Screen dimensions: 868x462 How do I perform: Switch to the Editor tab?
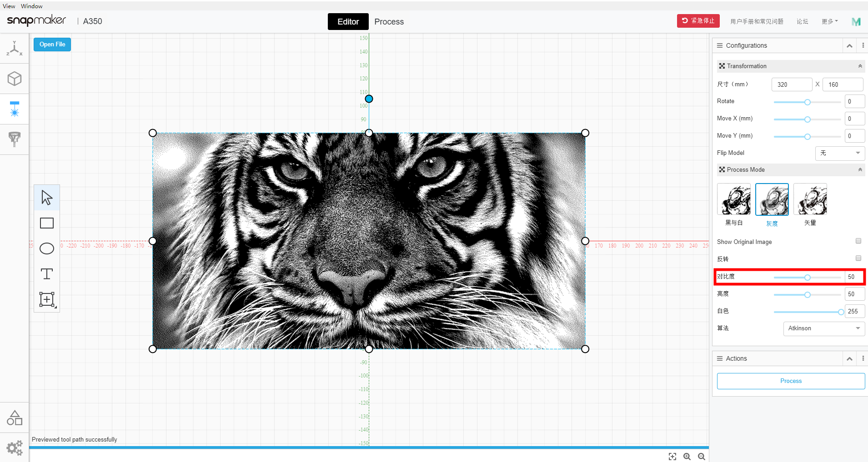click(348, 22)
